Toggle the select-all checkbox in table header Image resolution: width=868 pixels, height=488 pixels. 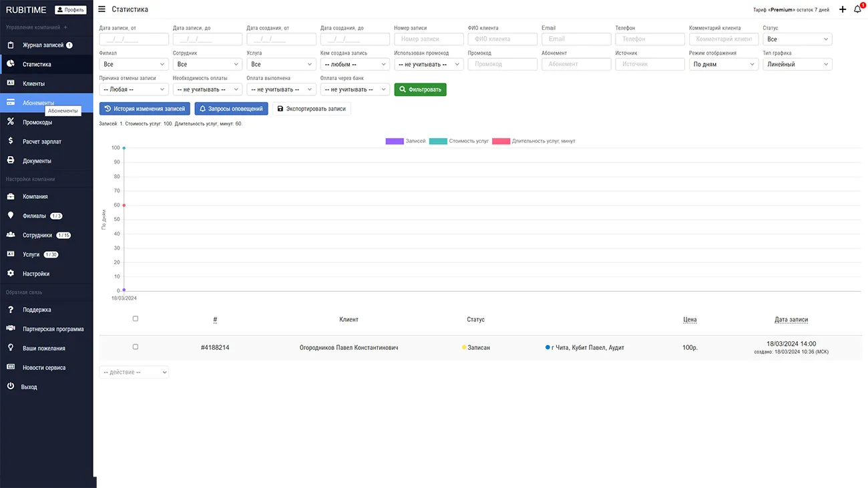[136, 319]
